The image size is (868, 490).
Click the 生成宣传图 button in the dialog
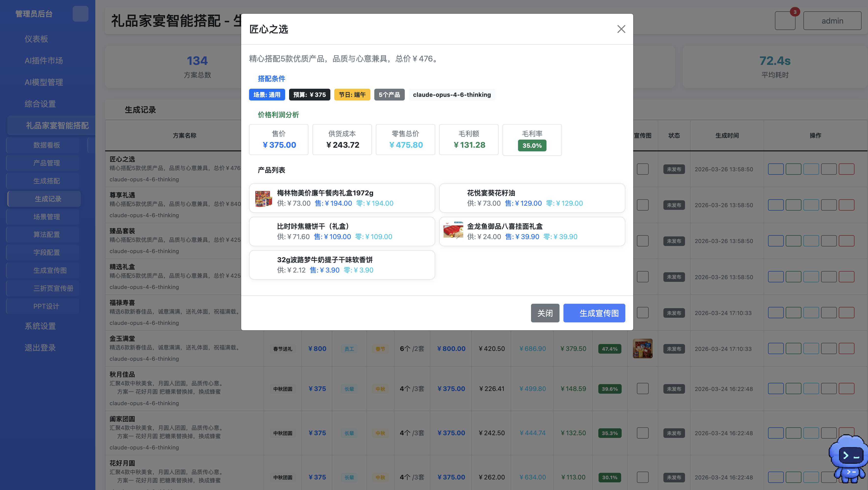[594, 313]
